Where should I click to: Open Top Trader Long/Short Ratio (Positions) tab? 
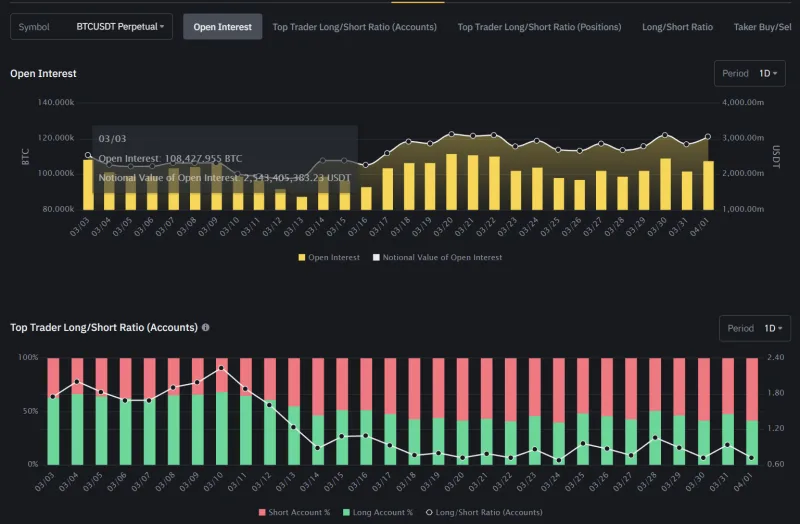tap(539, 27)
